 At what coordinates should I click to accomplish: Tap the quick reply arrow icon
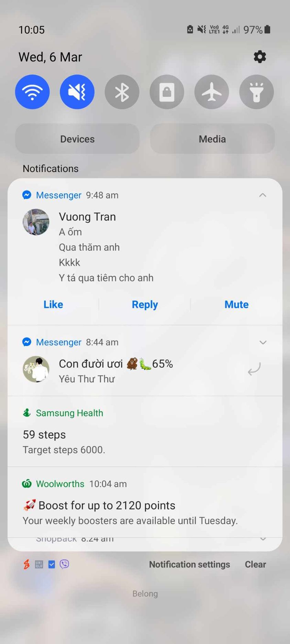[254, 369]
